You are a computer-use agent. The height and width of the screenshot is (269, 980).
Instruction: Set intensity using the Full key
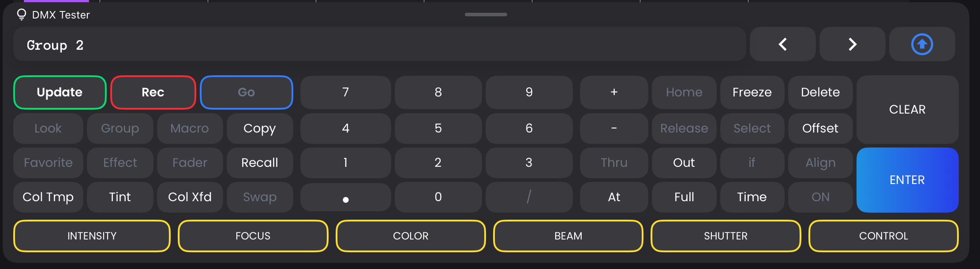pos(684,197)
